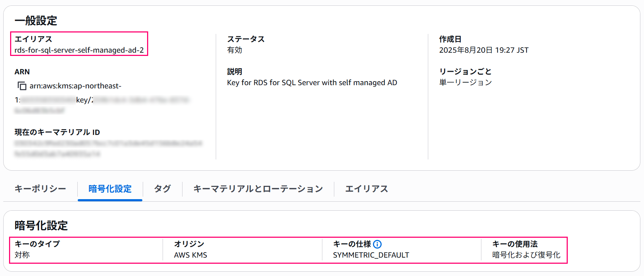The height and width of the screenshot is (276, 644).
Task: Click the key usage value 暗号化および復号化
Action: 526,255
